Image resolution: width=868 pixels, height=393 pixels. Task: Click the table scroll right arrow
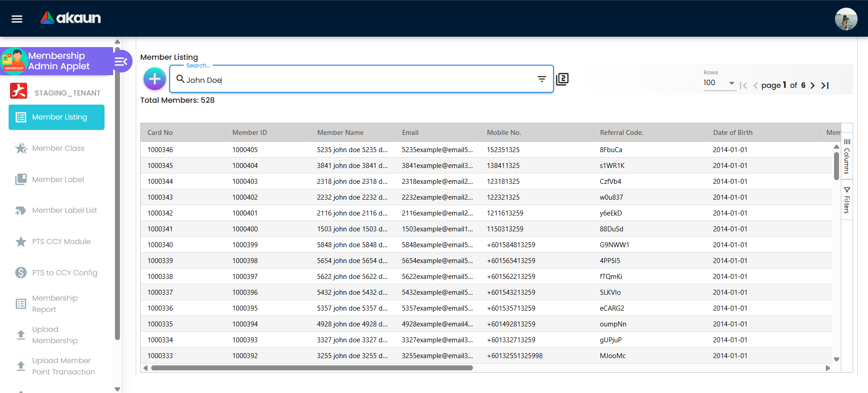(828, 368)
